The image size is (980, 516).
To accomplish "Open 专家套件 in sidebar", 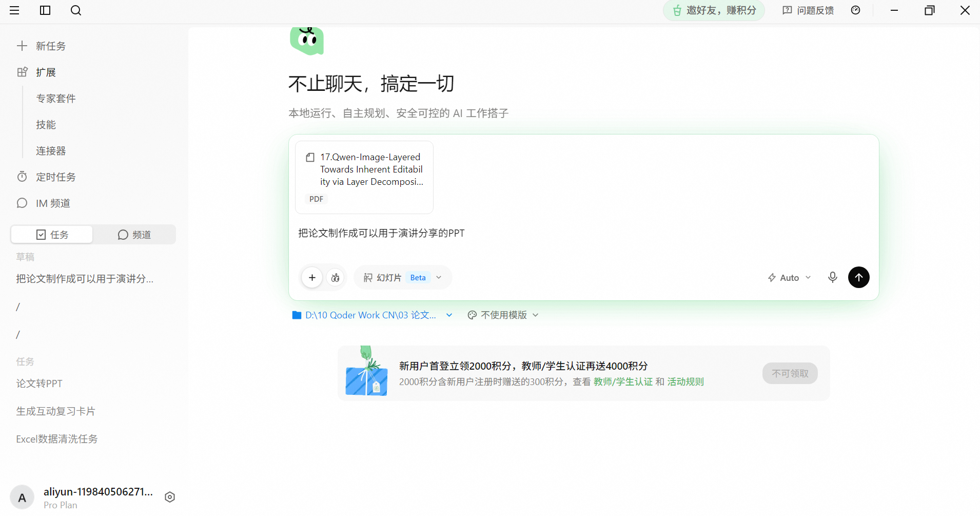I will pos(56,98).
